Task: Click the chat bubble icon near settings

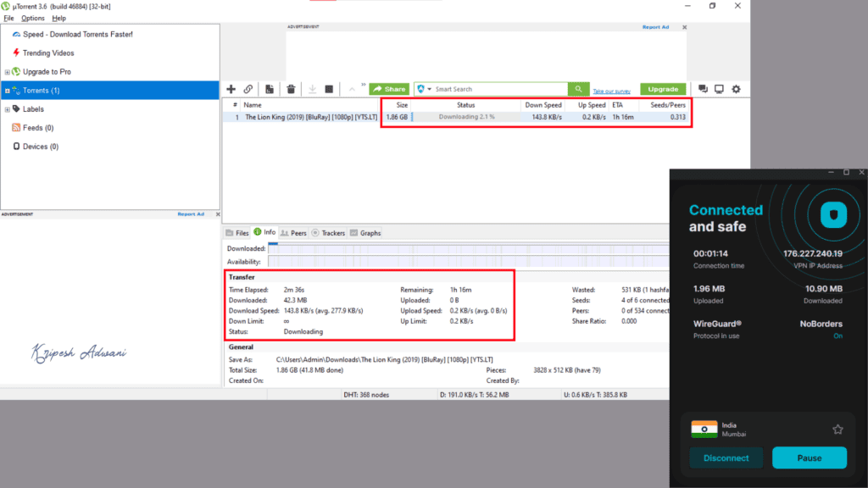Action: tap(701, 88)
